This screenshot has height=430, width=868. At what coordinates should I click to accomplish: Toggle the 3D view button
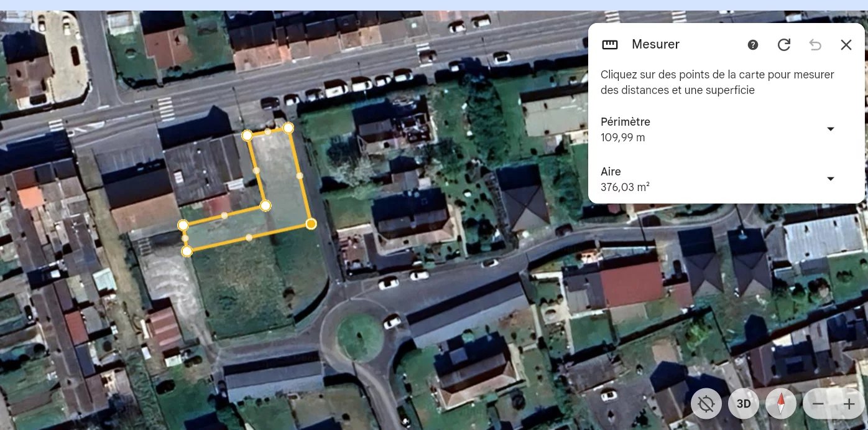pyautogui.click(x=744, y=404)
